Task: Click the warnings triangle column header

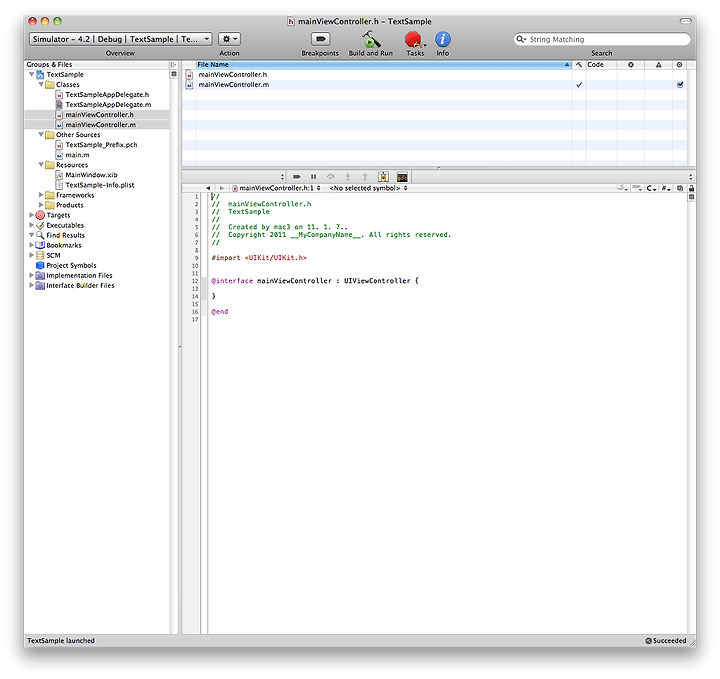Action: coord(658,65)
